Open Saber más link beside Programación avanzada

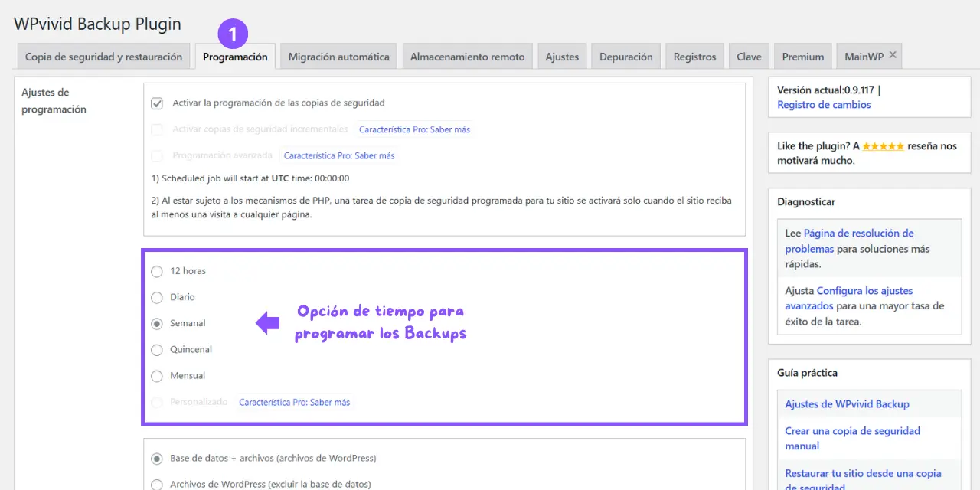click(339, 155)
